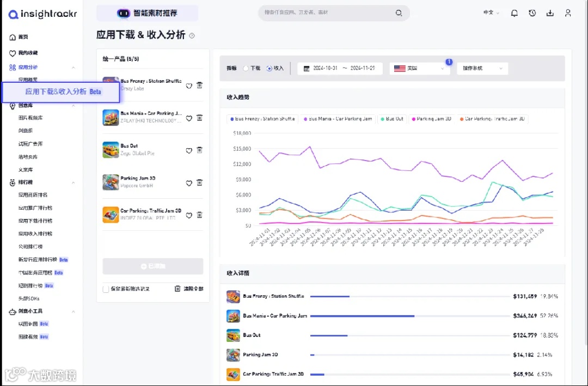Click 清除全部 clear all button
The width and height of the screenshot is (588, 386).
[x=189, y=289]
